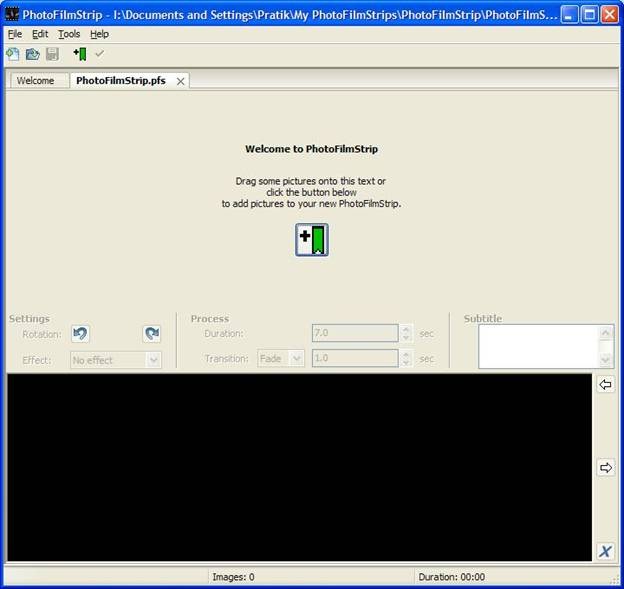This screenshot has height=589, width=624.
Task: Click Subtitle scrollbar down arrow
Action: [606, 361]
